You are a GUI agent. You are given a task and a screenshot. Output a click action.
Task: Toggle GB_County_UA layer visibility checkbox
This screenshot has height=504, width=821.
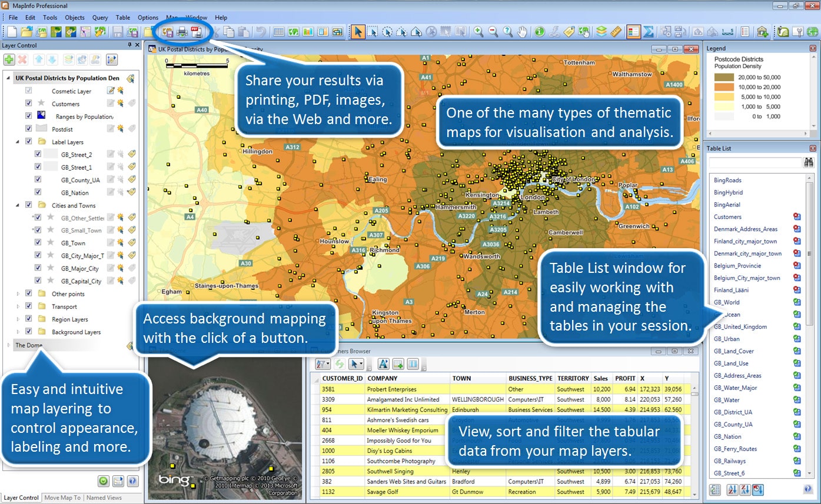click(38, 179)
